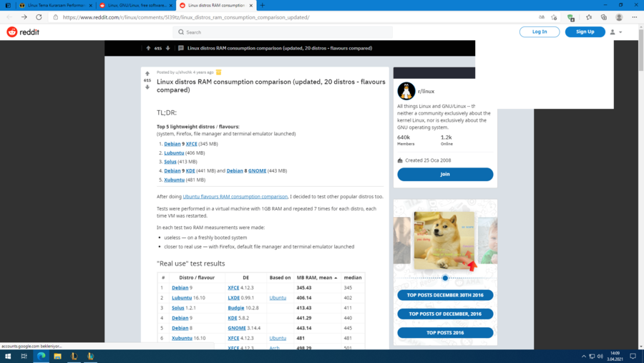This screenshot has height=363, width=644.
Task: Click the Reddit logo in the header
Action: (x=23, y=32)
